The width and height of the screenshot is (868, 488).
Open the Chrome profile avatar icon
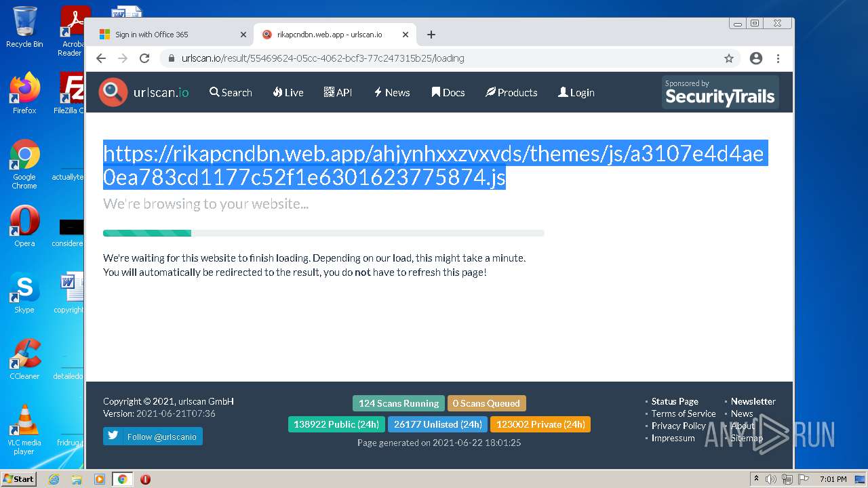coord(756,58)
